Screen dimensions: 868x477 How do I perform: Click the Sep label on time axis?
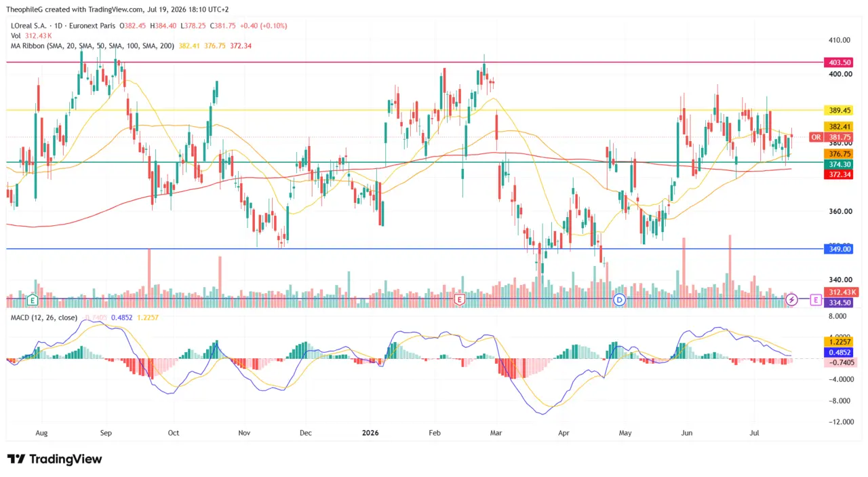tap(105, 432)
